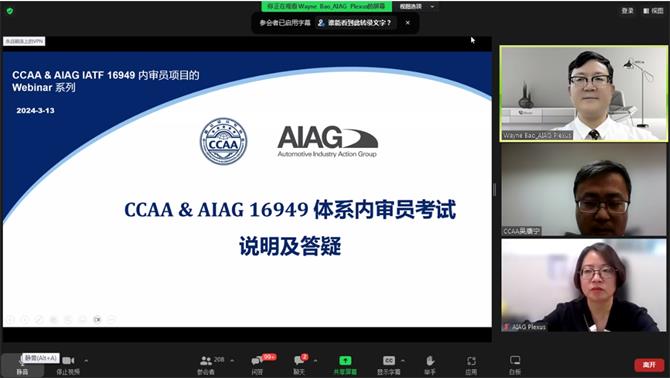The image size is (670, 378).
Task: Click the slide heading 'CCAA & AIAG IATF 16949 内审员项目的'
Action: [x=106, y=75]
